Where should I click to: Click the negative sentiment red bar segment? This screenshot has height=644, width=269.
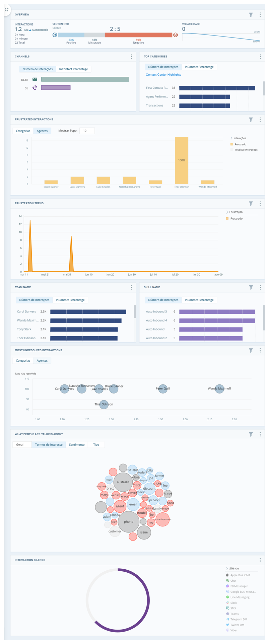(138, 35)
